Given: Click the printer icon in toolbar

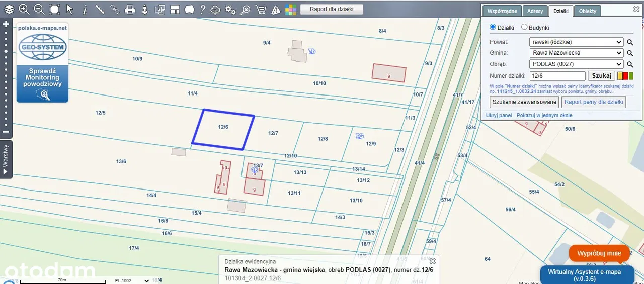Looking at the screenshot, I should point(130,9).
